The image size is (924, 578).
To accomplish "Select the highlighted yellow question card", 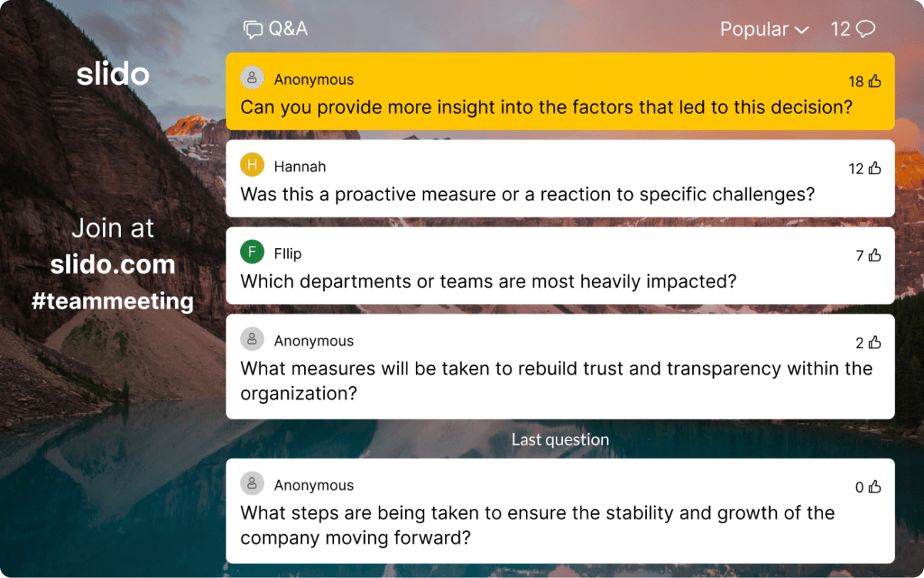I will [x=560, y=92].
